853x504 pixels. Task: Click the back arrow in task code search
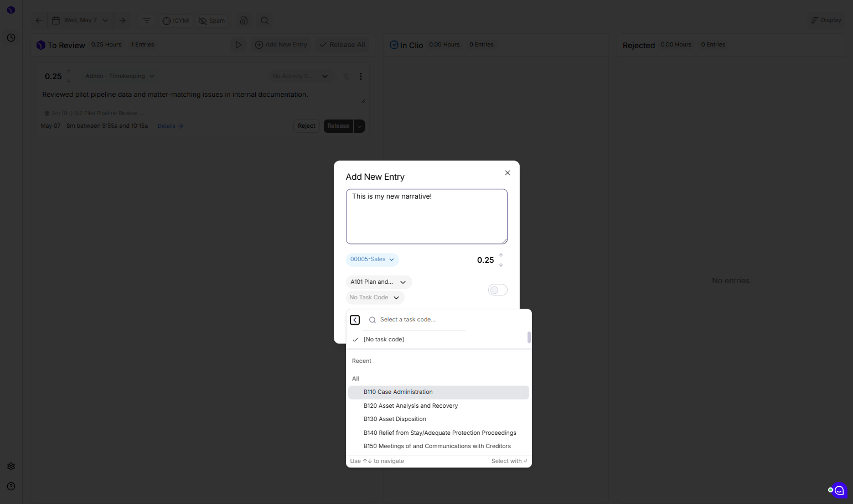click(355, 320)
